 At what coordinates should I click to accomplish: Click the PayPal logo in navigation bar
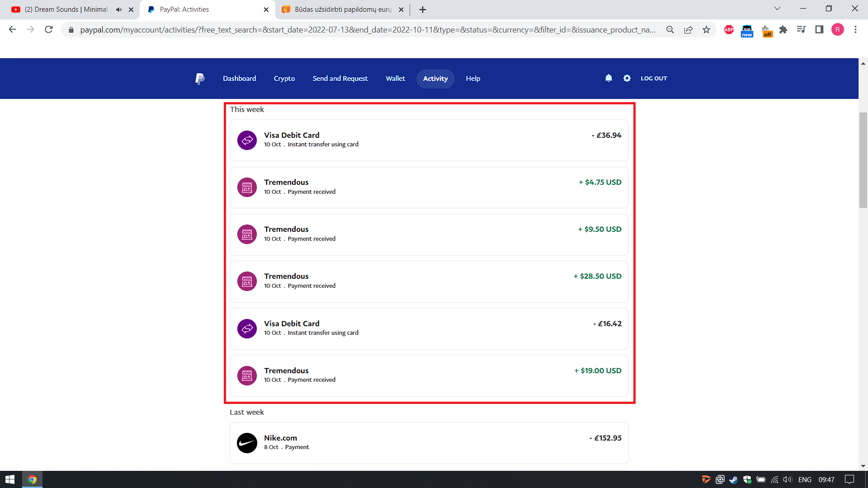200,79
